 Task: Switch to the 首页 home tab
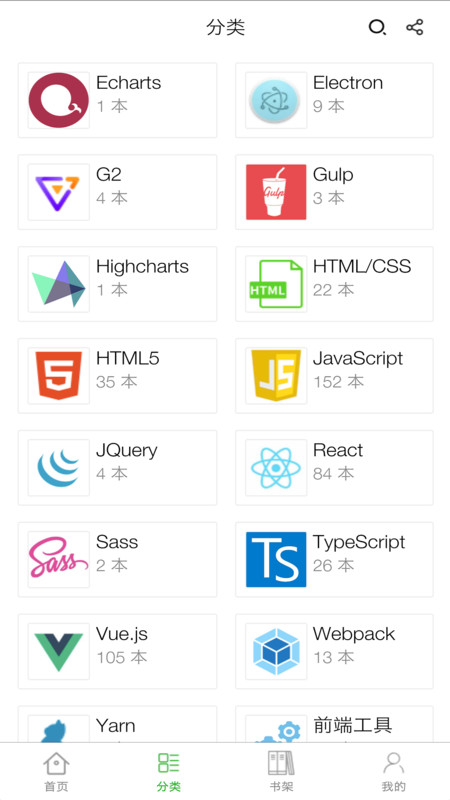(x=56, y=772)
